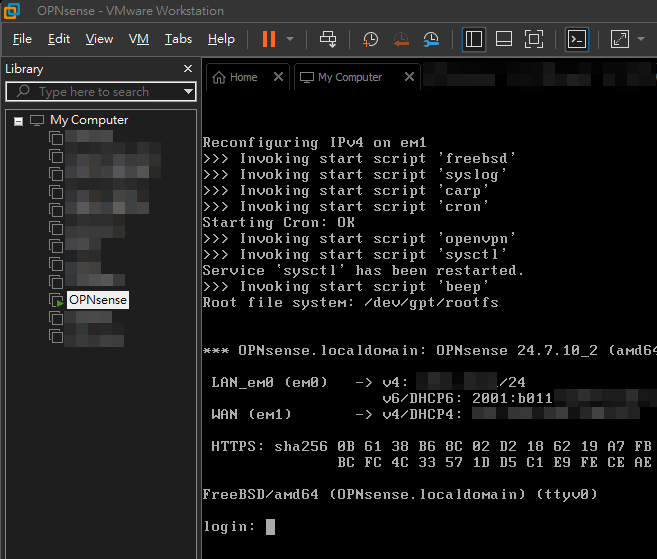Collapse the My Computer tree node
The height and width of the screenshot is (559, 657).
pos(18,121)
